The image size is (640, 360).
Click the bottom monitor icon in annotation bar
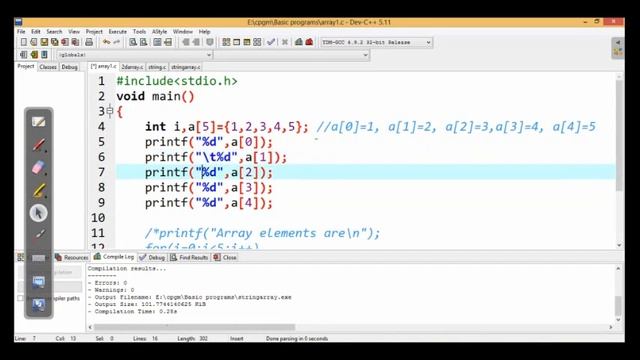coord(39,304)
